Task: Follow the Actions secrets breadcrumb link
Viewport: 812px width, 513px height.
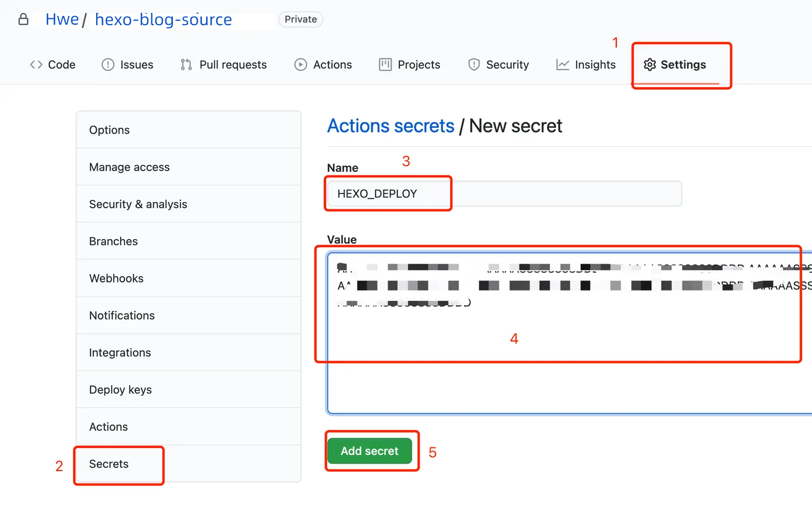Action: pyautogui.click(x=390, y=126)
